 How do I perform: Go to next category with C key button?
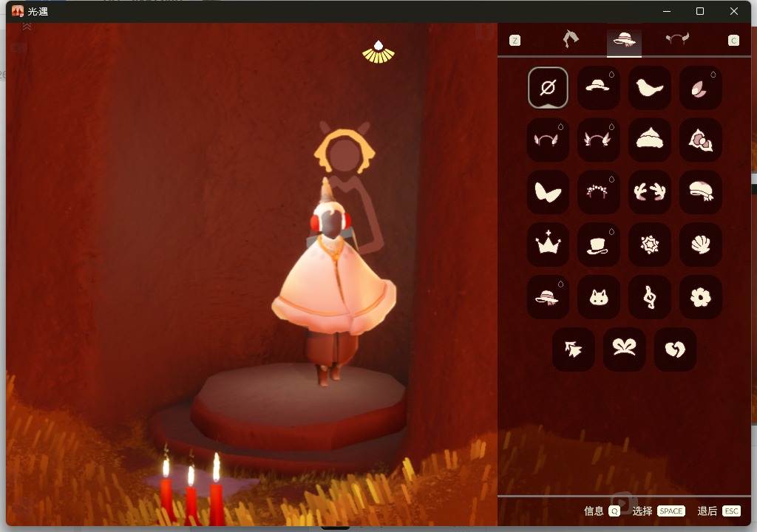pyautogui.click(x=733, y=41)
